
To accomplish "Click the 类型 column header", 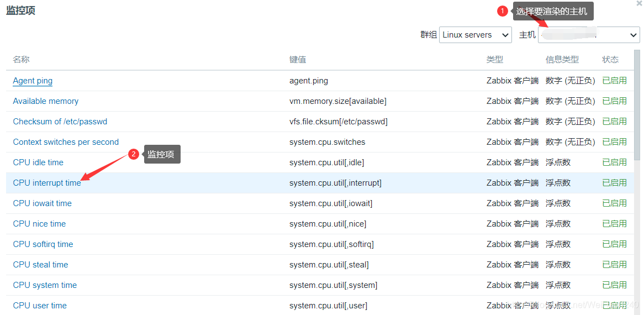I will click(x=495, y=60).
